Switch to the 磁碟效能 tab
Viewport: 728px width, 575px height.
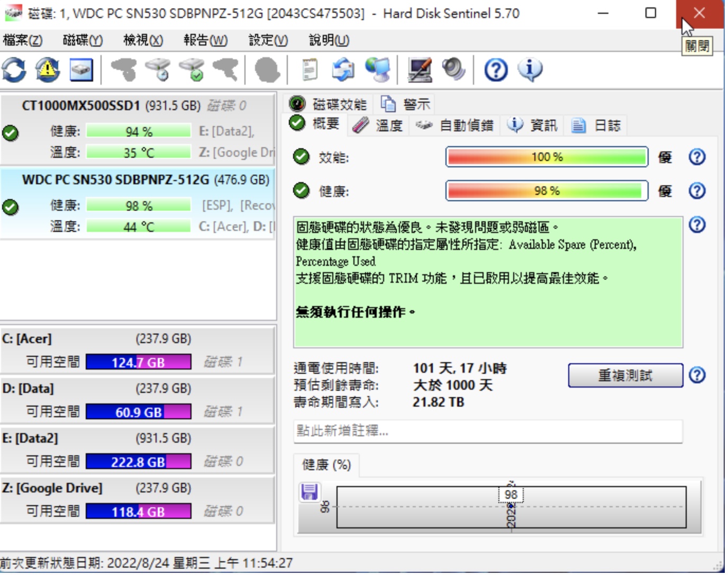pos(329,104)
